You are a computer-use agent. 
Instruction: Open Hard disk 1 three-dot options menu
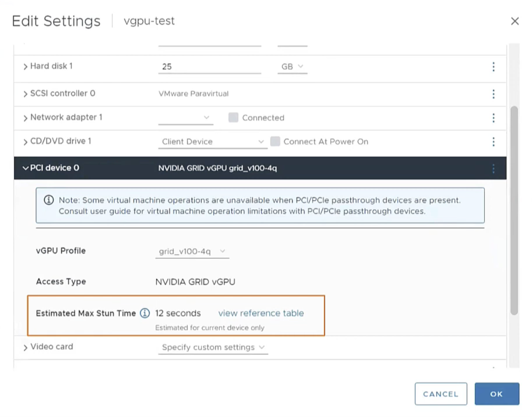coord(493,67)
